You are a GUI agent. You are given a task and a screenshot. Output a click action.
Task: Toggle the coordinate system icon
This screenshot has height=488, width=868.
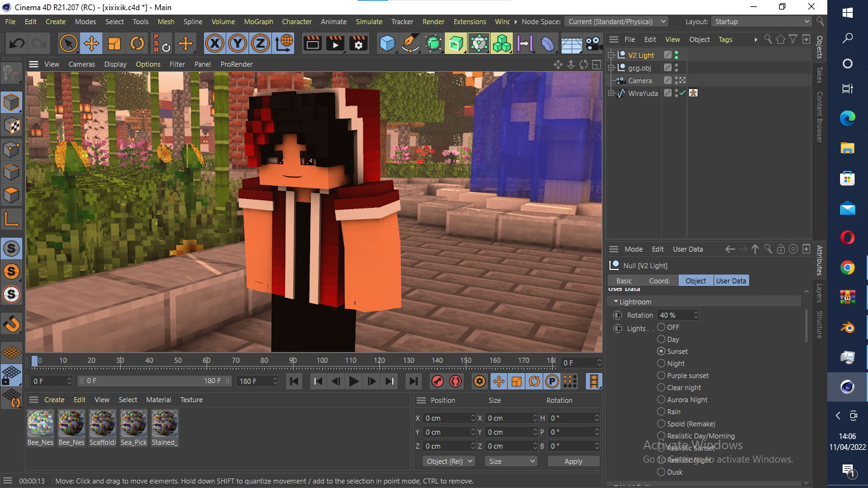tap(283, 43)
